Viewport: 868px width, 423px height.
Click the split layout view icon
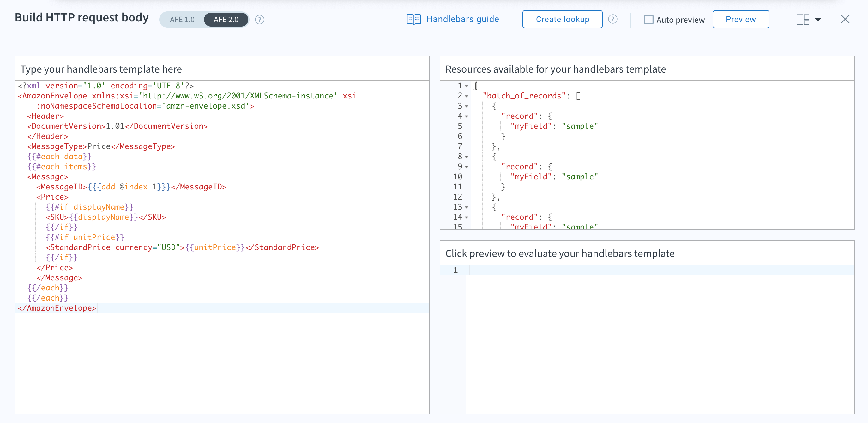coord(803,20)
